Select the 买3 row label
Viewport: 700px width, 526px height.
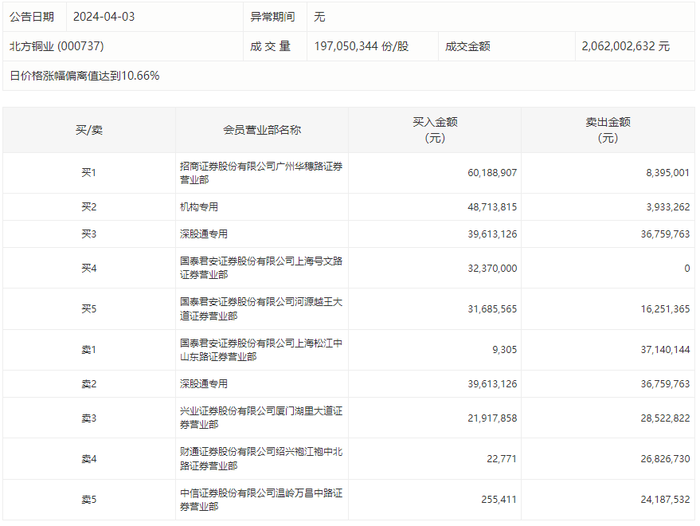[89, 234]
